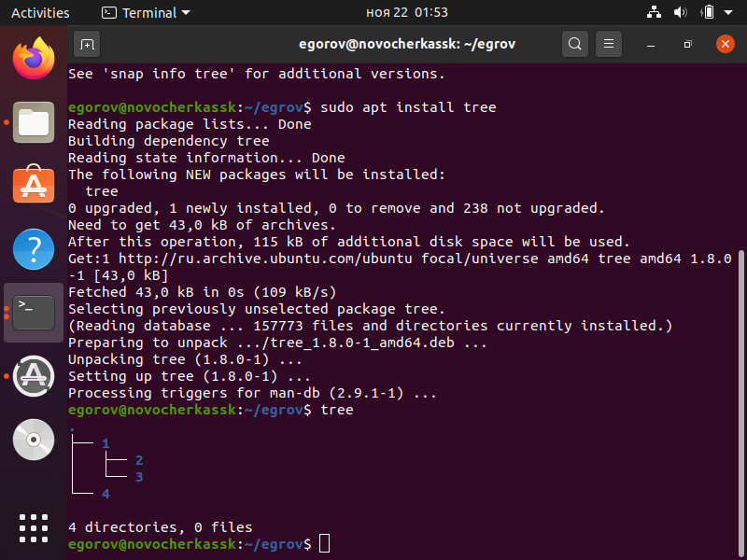Click the terminal search icon
The width and height of the screenshot is (747, 560).
[x=575, y=44]
